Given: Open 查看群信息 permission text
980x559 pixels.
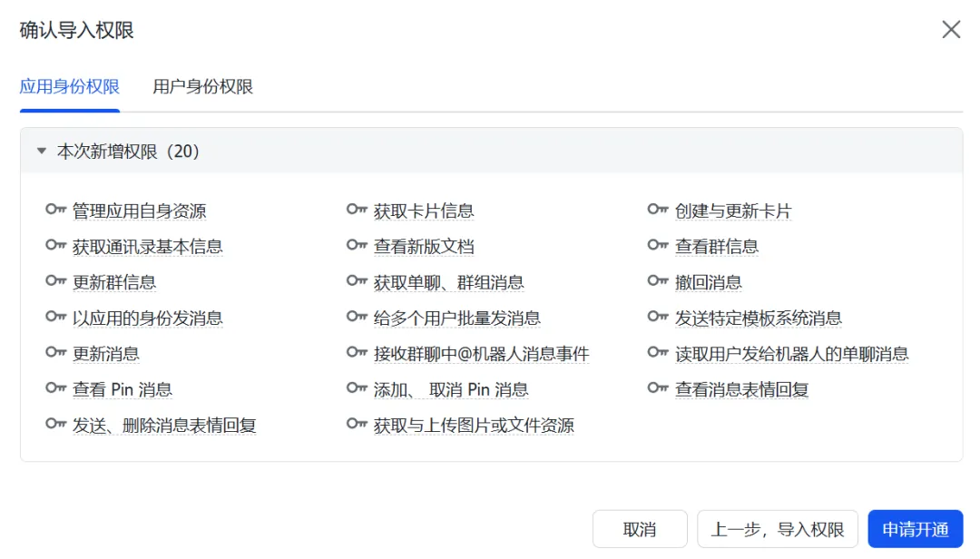Looking at the screenshot, I should (x=717, y=246).
